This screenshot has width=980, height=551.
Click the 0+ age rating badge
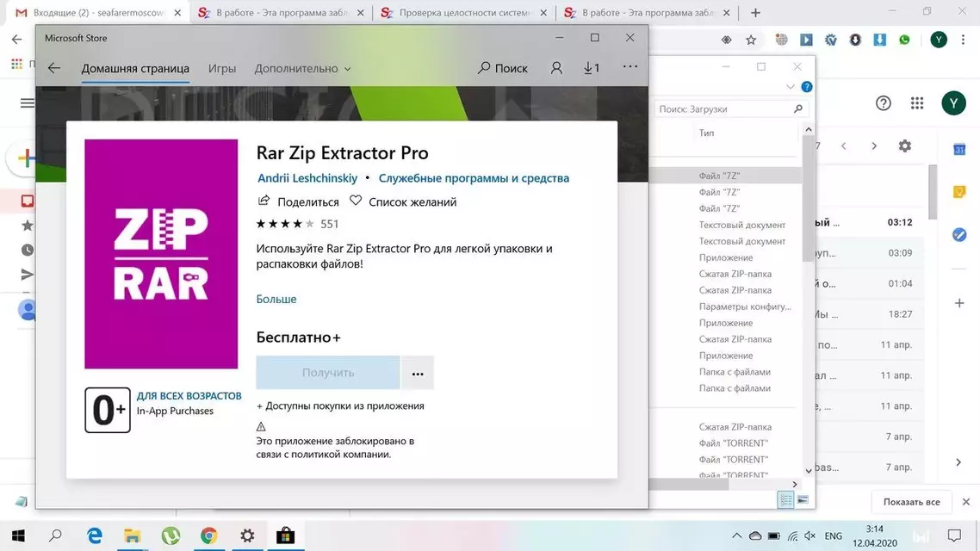click(108, 411)
